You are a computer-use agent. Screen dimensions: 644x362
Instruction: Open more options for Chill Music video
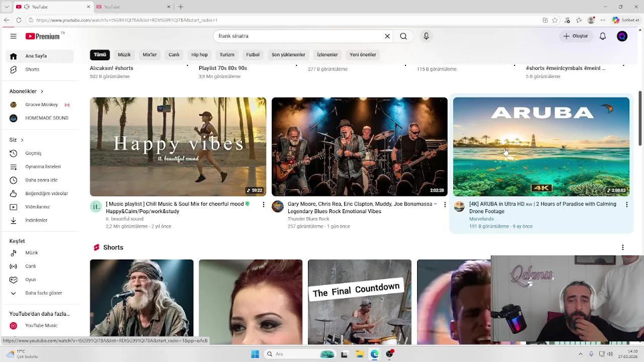(263, 205)
